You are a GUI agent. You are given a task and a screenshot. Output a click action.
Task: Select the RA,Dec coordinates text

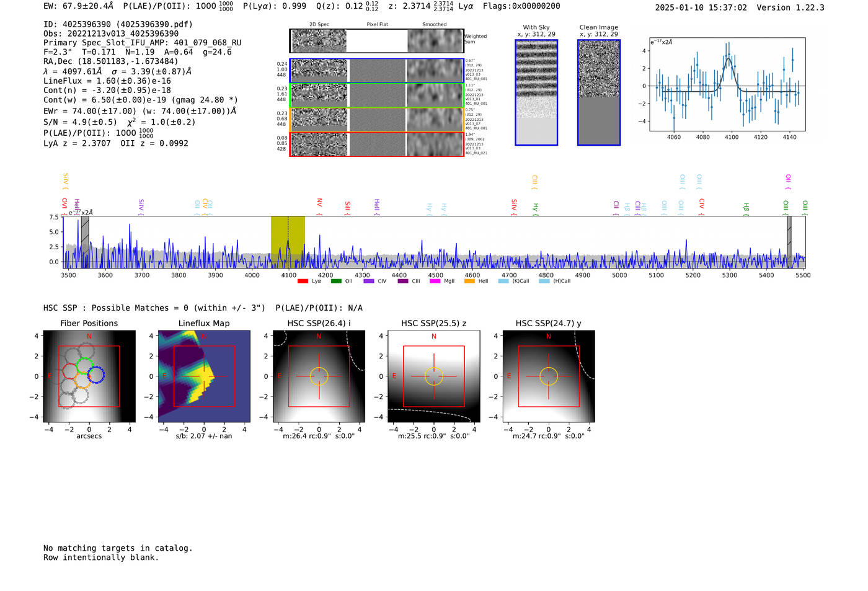(x=110, y=61)
